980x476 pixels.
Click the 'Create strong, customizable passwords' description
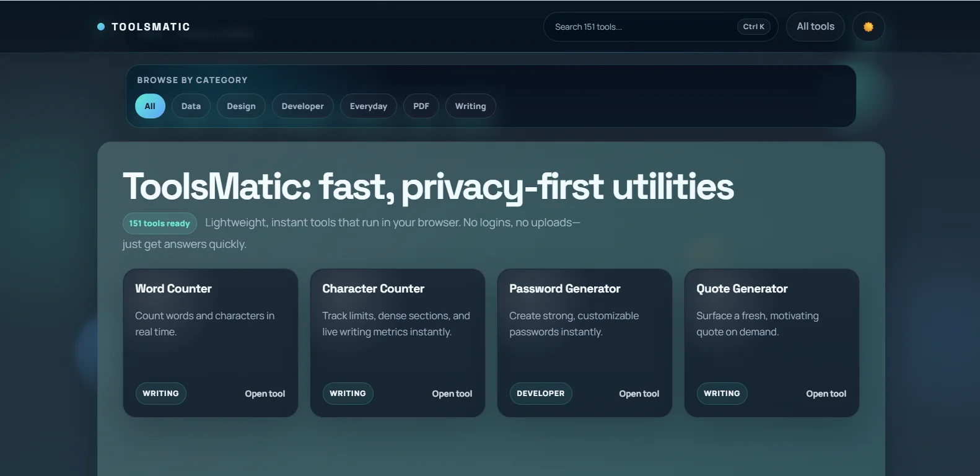(574, 324)
